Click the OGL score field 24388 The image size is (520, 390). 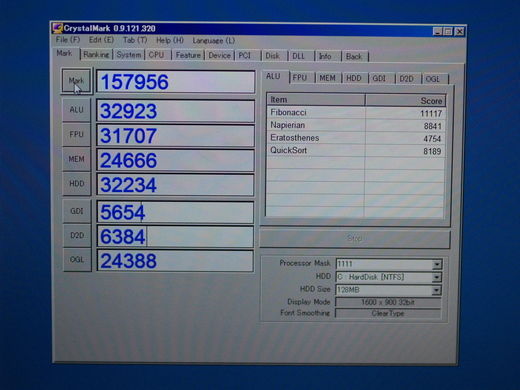click(175, 260)
